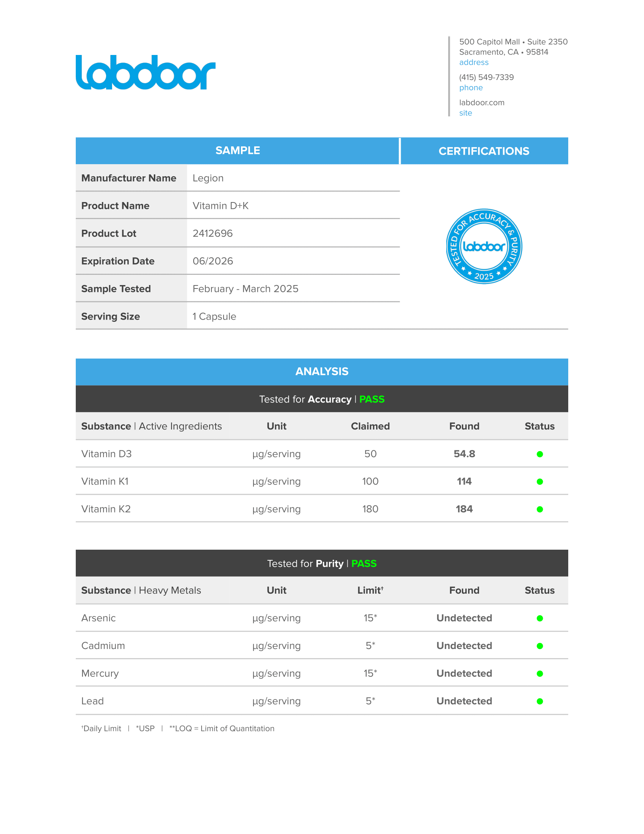Click the 'Vitamin K2' row name

click(106, 509)
